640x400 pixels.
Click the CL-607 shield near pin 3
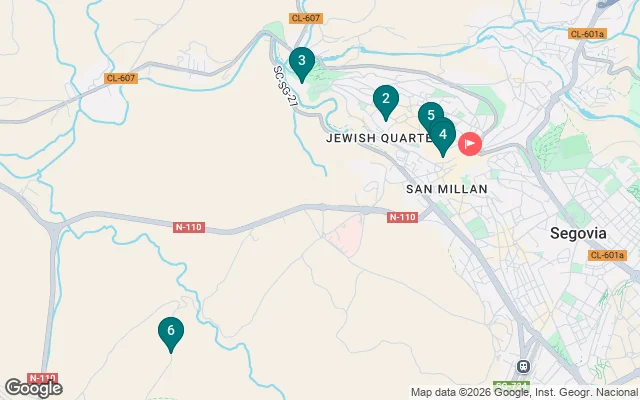306,18
